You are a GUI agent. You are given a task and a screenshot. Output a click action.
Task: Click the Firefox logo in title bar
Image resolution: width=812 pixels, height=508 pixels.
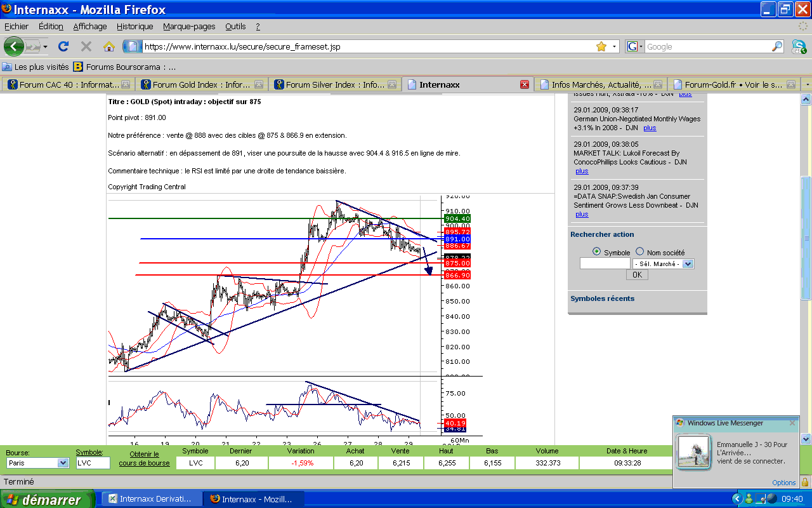[7, 9]
